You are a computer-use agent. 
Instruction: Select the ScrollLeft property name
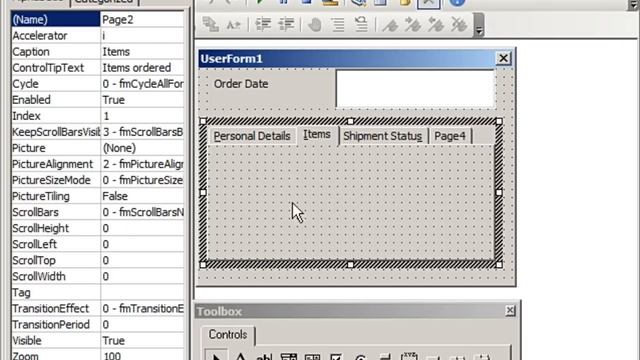56,244
